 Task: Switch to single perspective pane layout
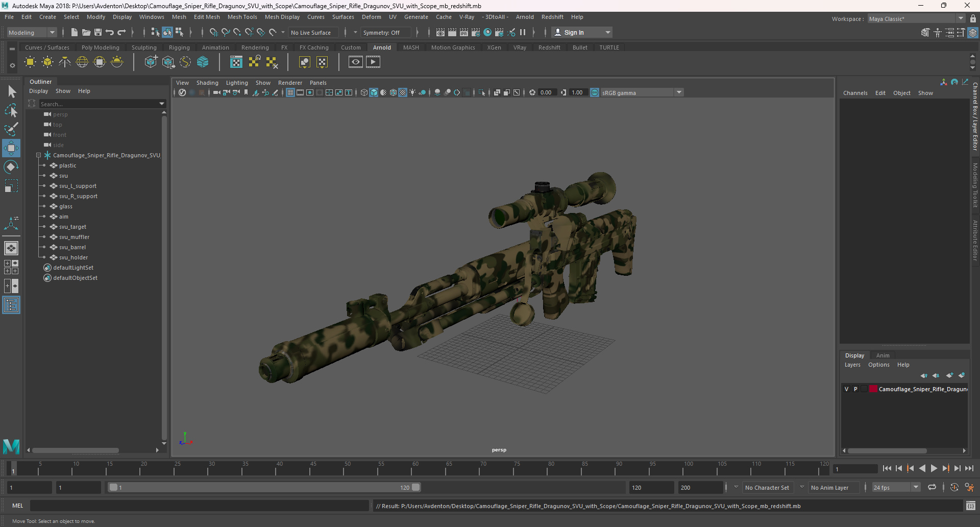click(x=11, y=248)
